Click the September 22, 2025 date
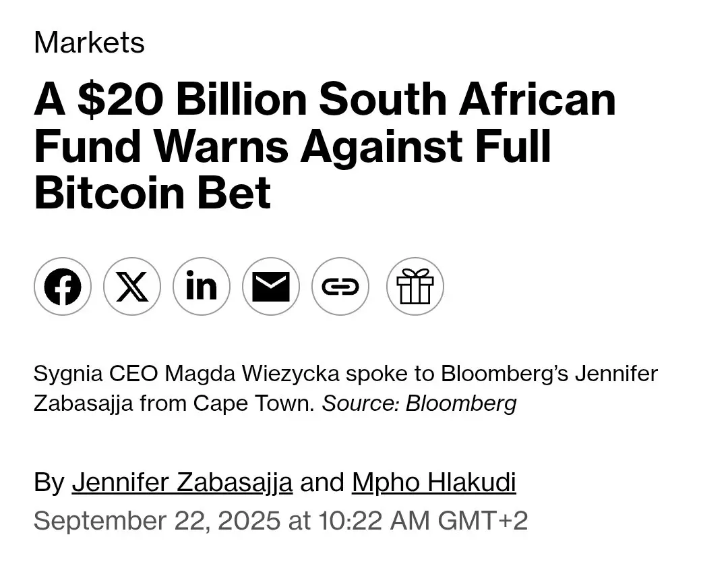The width and height of the screenshot is (728, 564). (157, 520)
